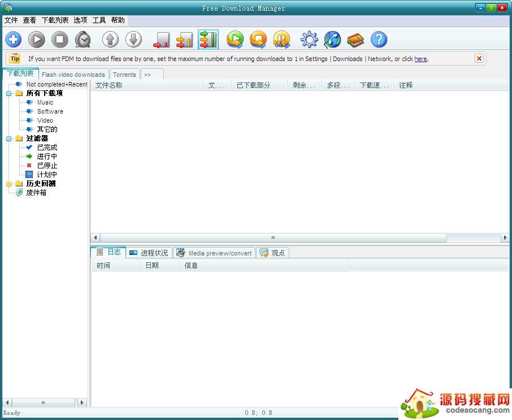Image resolution: width=512 pixels, height=420 pixels.
Task: Click the stop download square icon
Action: (x=60, y=40)
